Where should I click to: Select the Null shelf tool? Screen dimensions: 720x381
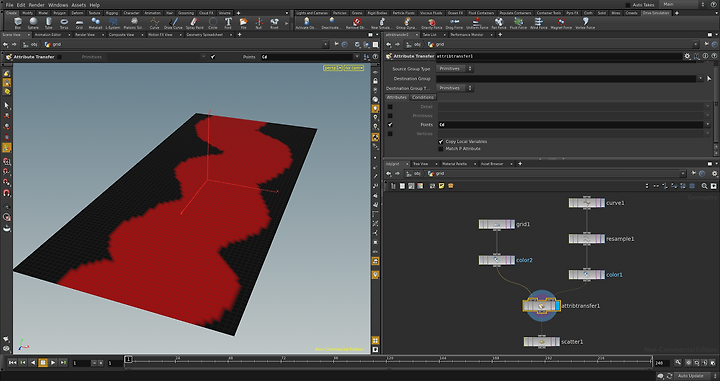(259, 23)
